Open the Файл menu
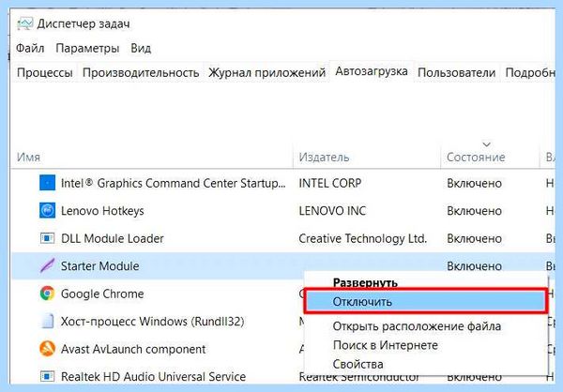Image resolution: width=563 pixels, height=392 pixels. pos(30,48)
